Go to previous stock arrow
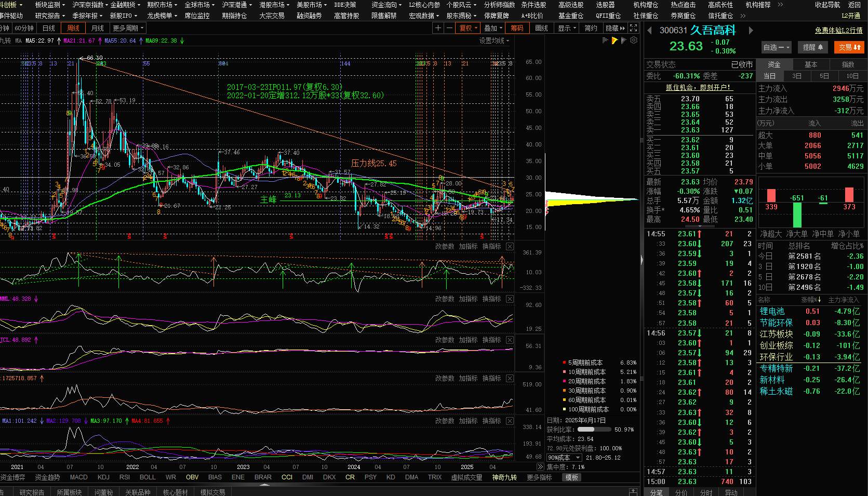Viewport: 868px width, 496px height. [x=649, y=31]
